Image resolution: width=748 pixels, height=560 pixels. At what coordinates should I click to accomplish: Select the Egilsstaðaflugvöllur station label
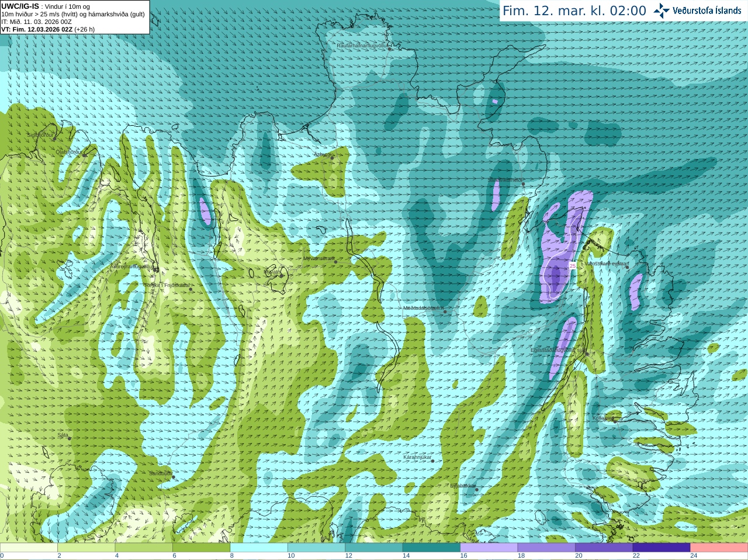click(557, 350)
